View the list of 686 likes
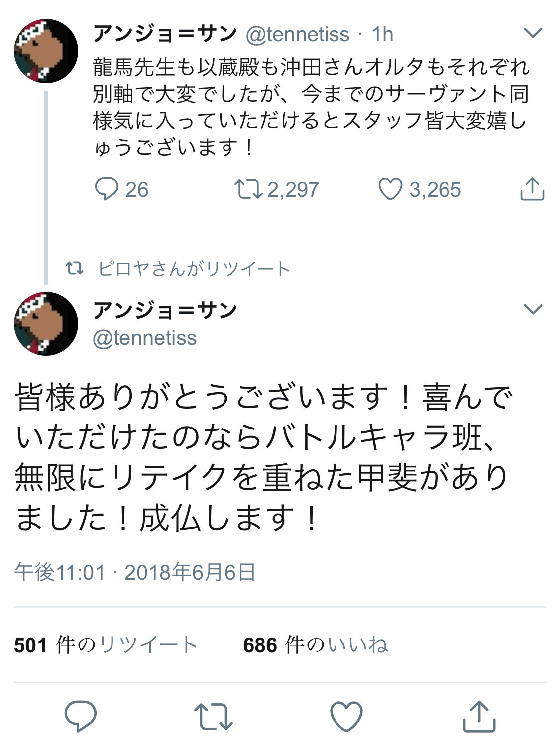 pyautogui.click(x=315, y=645)
